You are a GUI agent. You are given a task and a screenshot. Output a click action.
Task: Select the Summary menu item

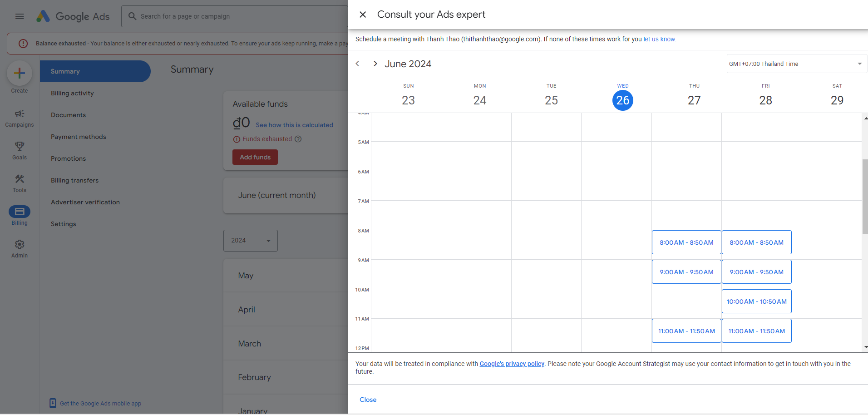coord(95,71)
